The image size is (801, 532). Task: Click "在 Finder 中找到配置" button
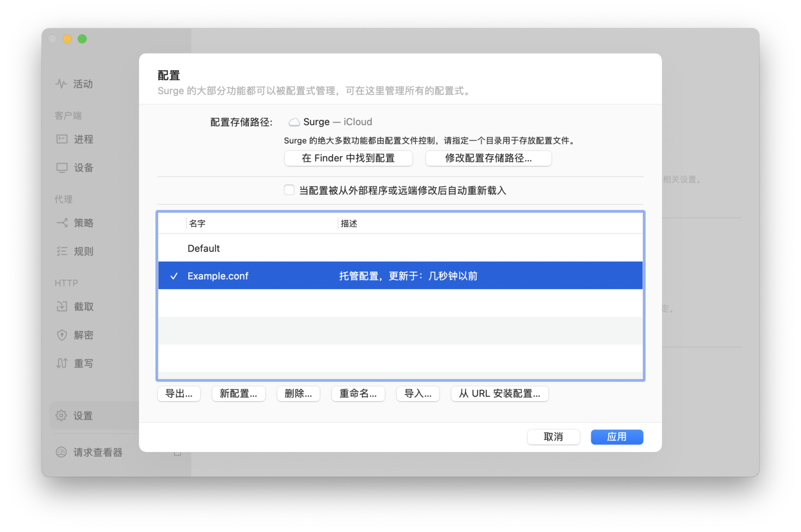348,158
